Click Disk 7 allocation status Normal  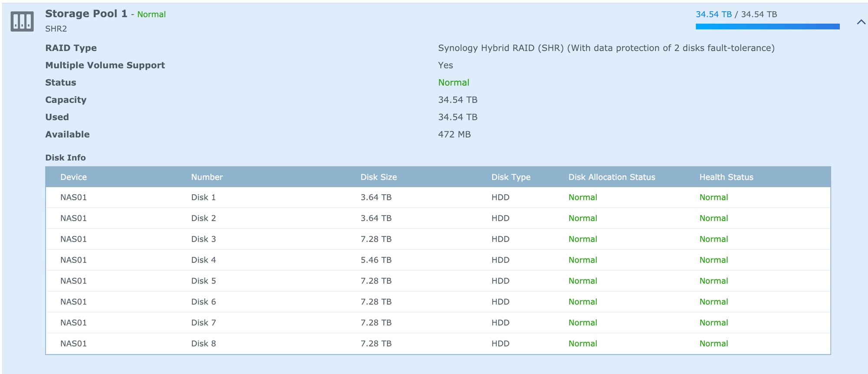click(583, 323)
